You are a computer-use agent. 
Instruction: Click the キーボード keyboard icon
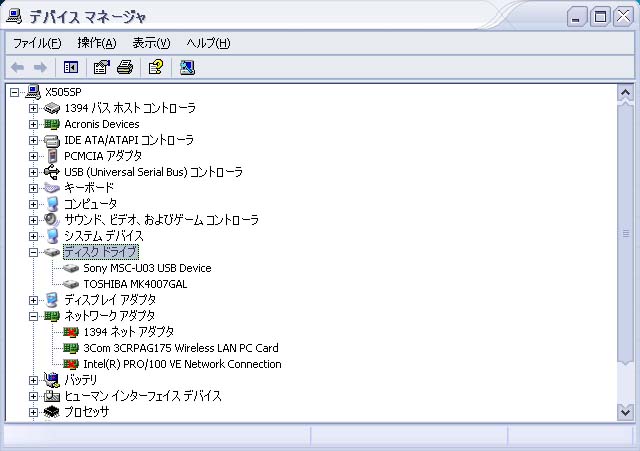point(52,188)
